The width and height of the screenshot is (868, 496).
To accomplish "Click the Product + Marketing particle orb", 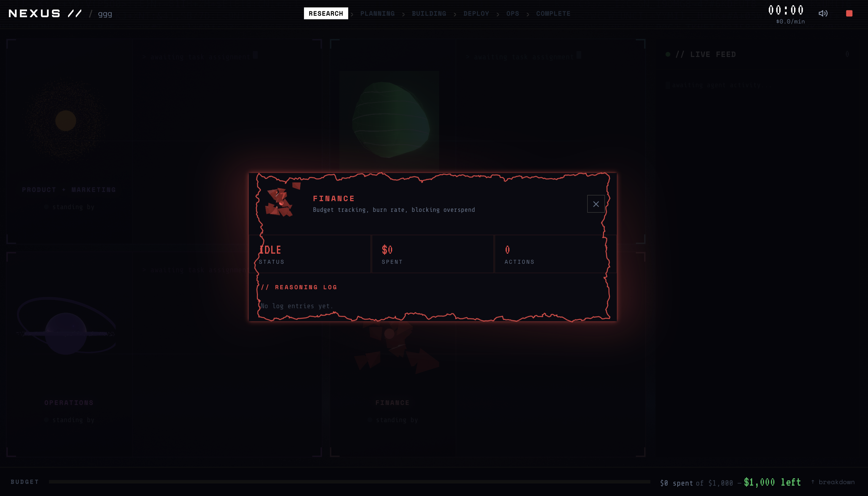I will (x=66, y=121).
